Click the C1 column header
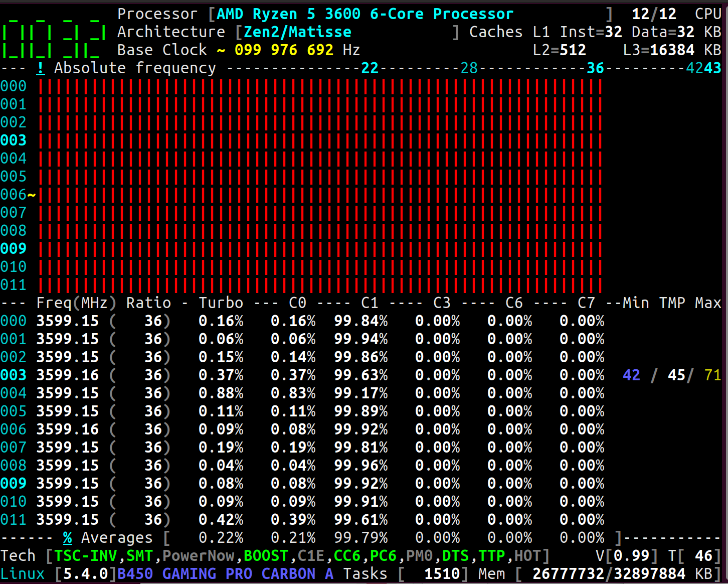 click(370, 303)
